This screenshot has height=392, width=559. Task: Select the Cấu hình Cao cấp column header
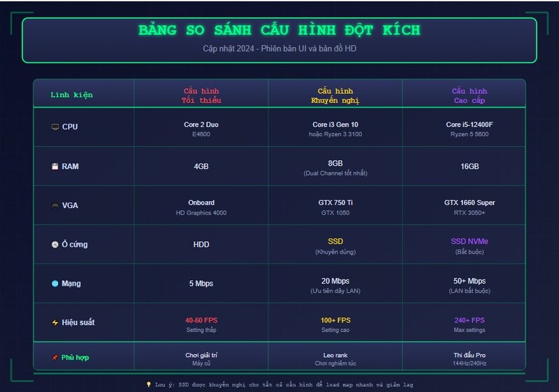click(x=469, y=96)
